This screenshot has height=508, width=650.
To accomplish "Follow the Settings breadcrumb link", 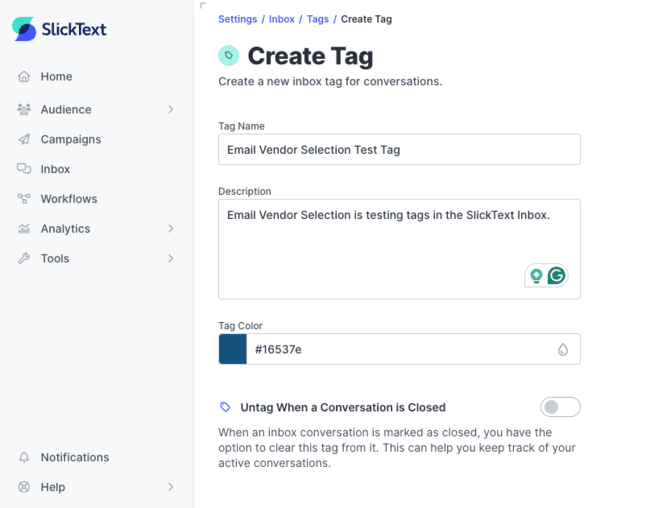I will point(238,19).
